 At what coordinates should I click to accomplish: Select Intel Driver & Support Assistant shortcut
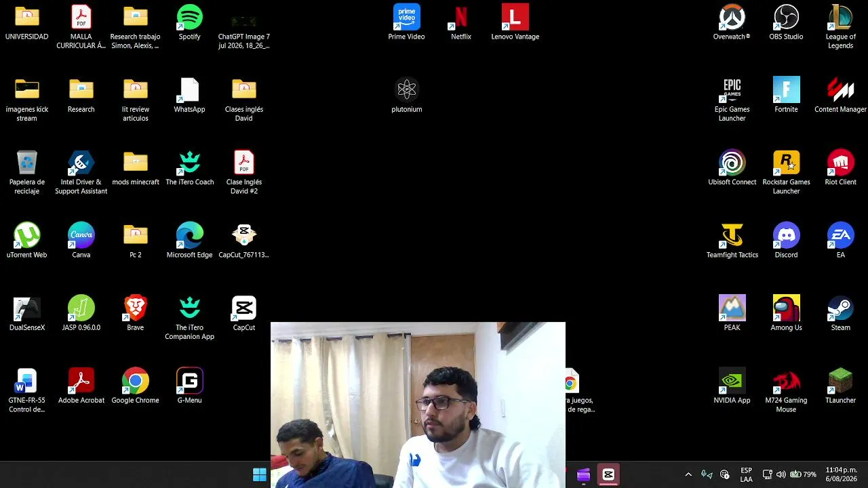point(81,163)
